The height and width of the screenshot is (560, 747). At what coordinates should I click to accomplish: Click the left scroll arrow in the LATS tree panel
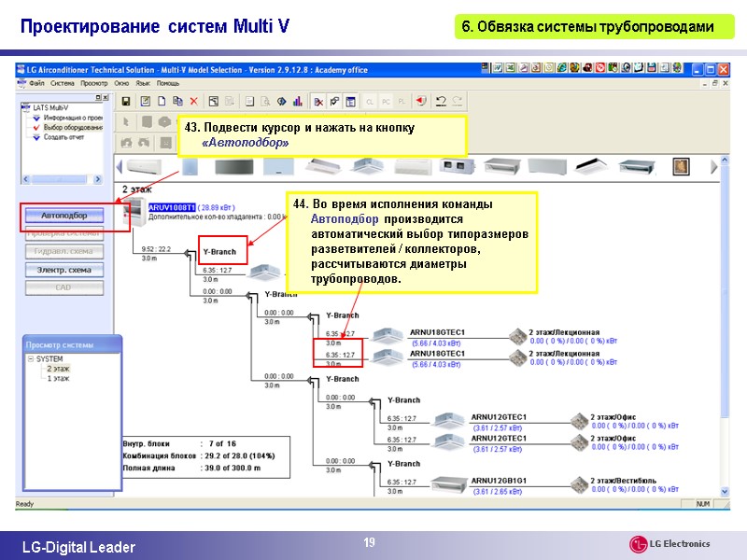(x=26, y=179)
